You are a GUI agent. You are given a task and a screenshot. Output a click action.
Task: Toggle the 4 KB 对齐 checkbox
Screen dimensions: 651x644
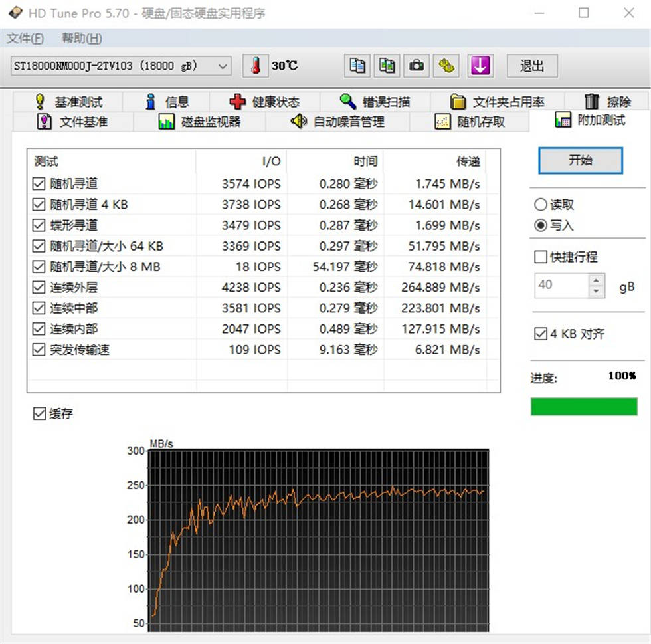click(x=541, y=334)
